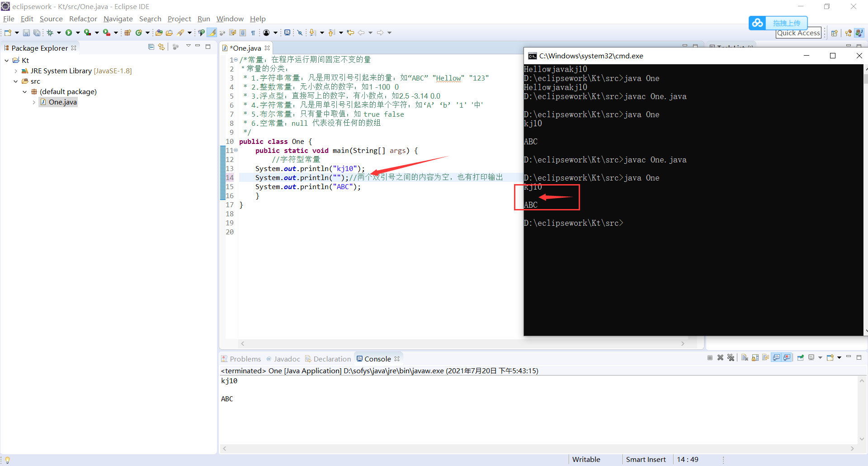The image size is (868, 466).
Task: Click the Pin Console icon
Action: [x=801, y=357]
